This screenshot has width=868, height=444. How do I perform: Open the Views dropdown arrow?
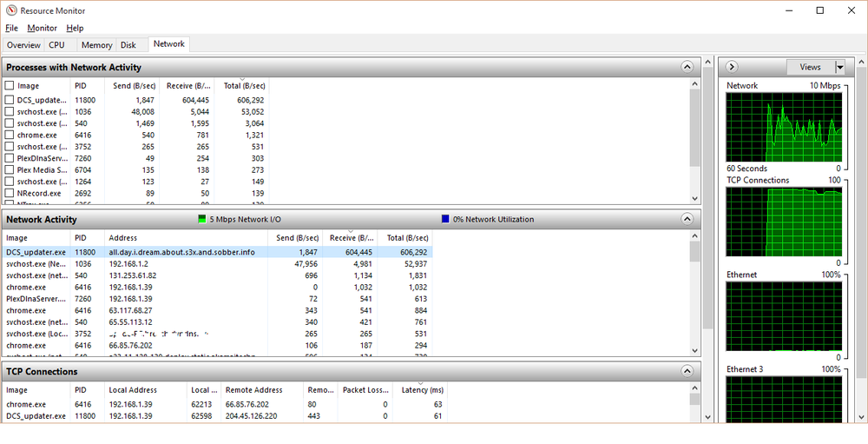(840, 67)
